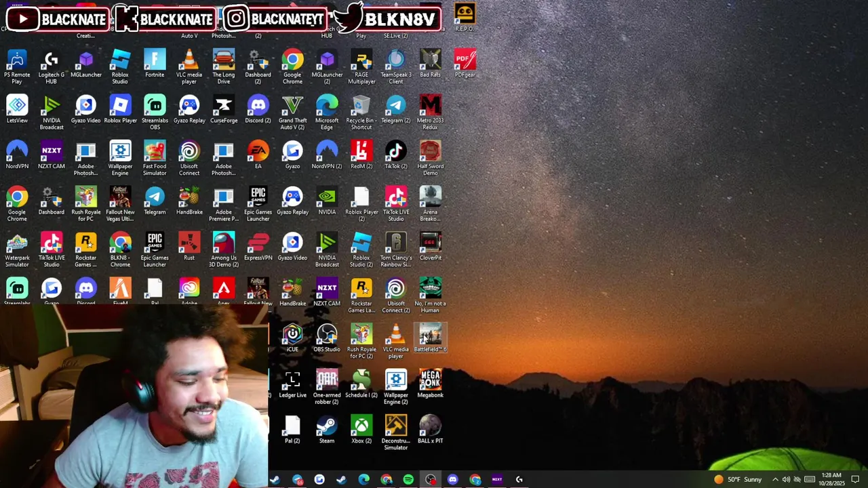
Task: Select the Grand Theft Auto V (2) icon
Action: tap(292, 113)
